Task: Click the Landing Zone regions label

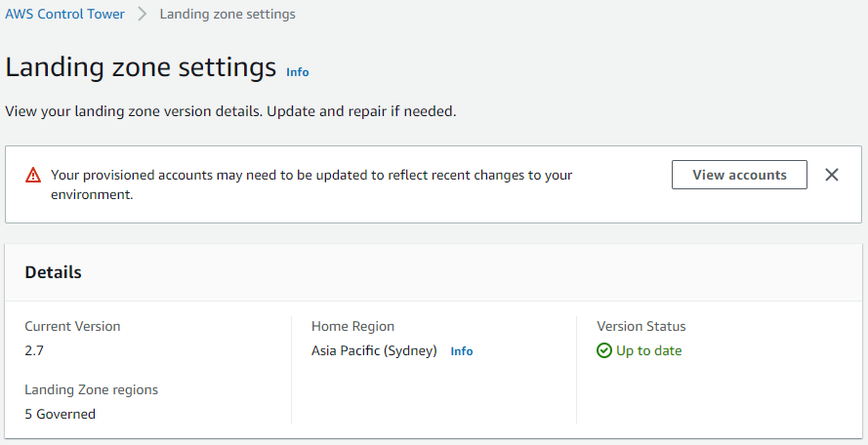Action: coord(91,389)
